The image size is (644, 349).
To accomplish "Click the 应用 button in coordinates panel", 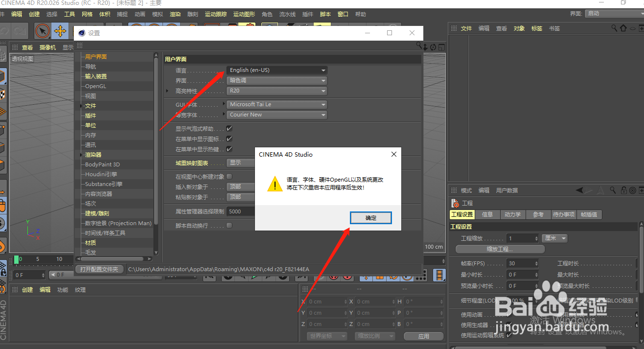I will [x=423, y=336].
